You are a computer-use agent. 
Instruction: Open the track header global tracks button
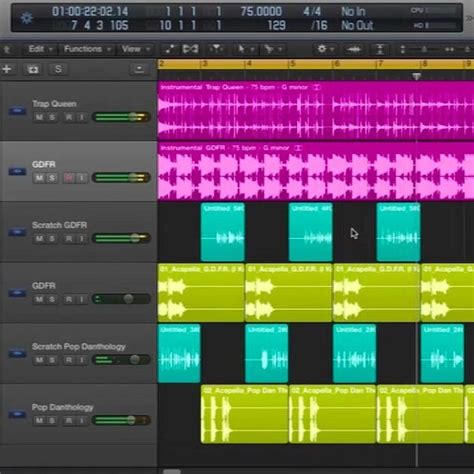(139, 69)
